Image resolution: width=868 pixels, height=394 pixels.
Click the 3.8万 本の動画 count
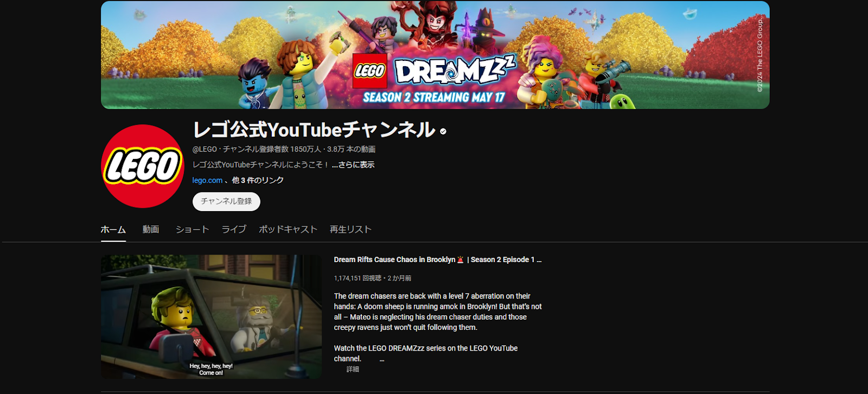(351, 149)
